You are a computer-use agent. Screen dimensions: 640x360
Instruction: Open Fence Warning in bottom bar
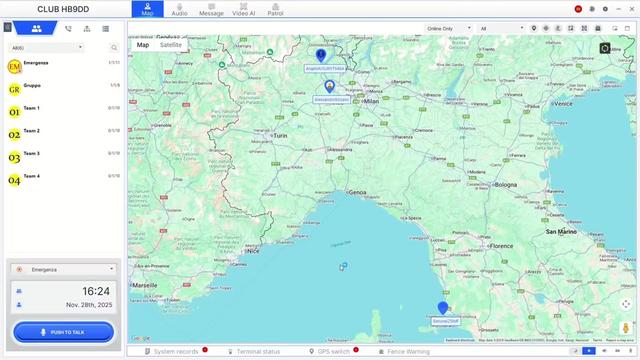pyautogui.click(x=404, y=351)
